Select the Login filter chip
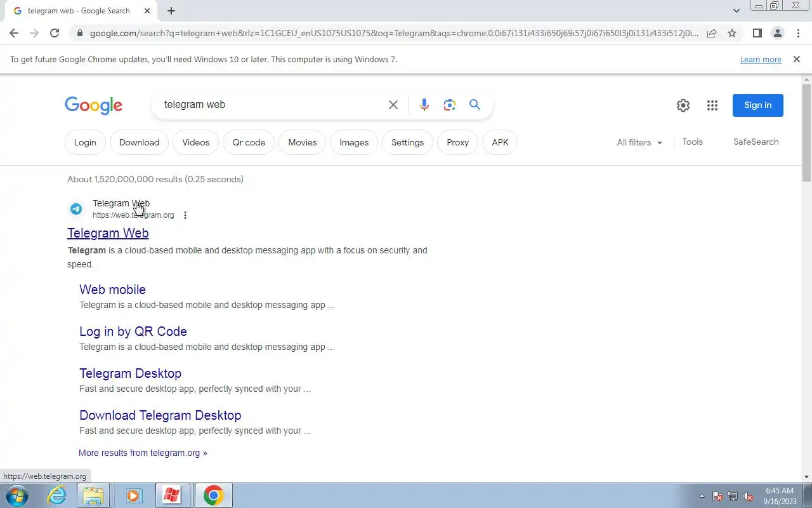The height and width of the screenshot is (508, 812). tap(85, 142)
